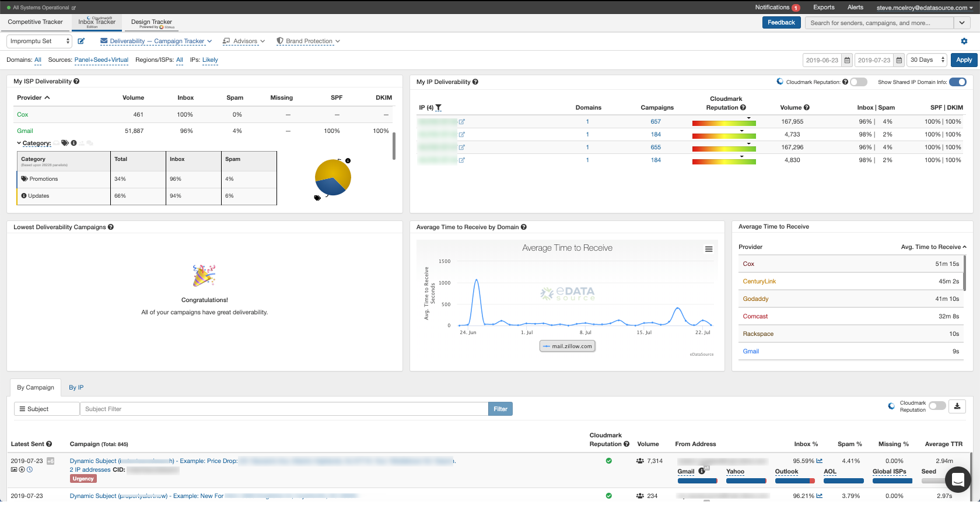Click inbox trend chart icon beside 95.59%
Image resolution: width=980 pixels, height=505 pixels.
click(820, 461)
